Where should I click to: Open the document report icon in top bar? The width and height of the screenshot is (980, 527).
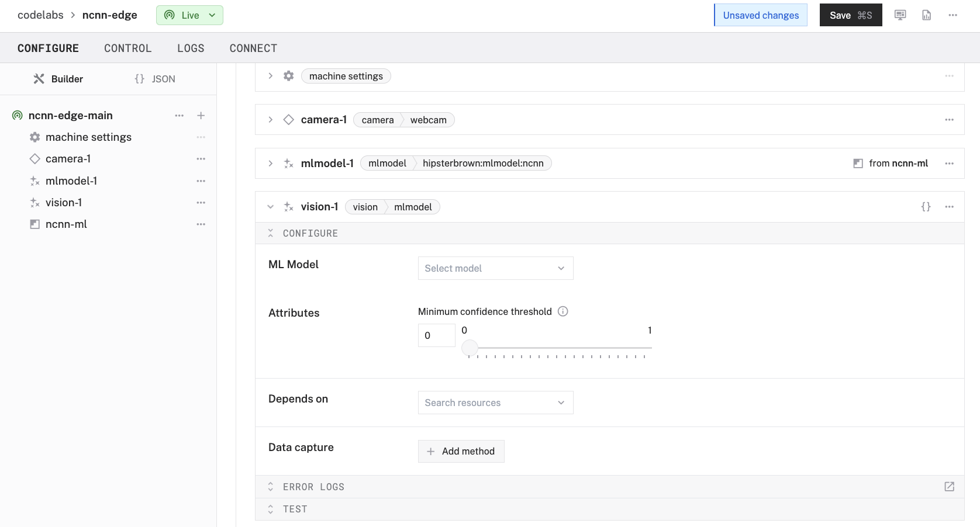click(927, 15)
